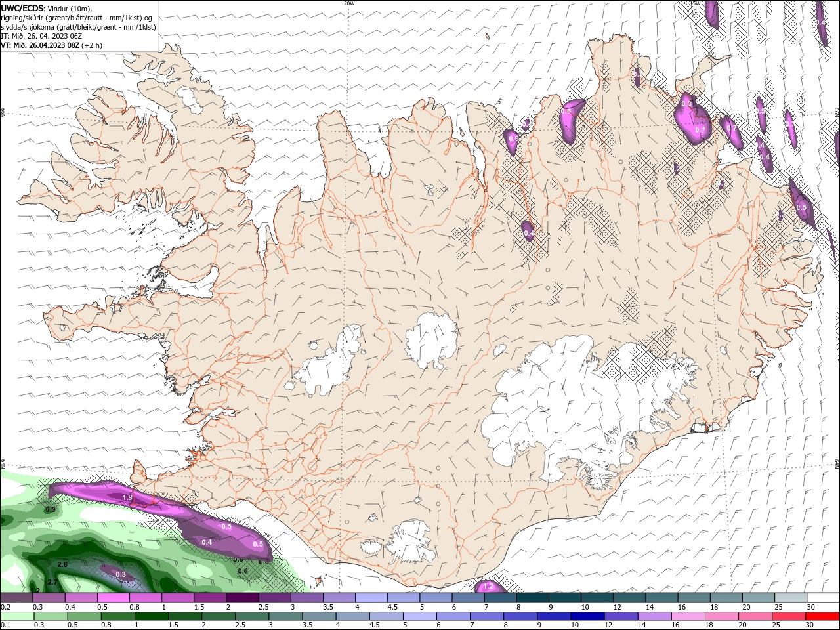Click the navy blue bottom-row swatch between 10 and 12
The height and width of the screenshot is (630, 840).
(587, 616)
